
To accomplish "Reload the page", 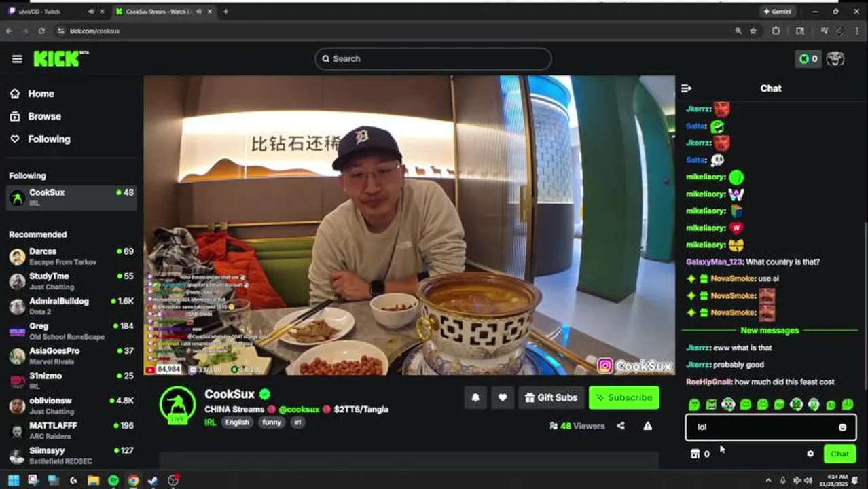I will point(41,31).
